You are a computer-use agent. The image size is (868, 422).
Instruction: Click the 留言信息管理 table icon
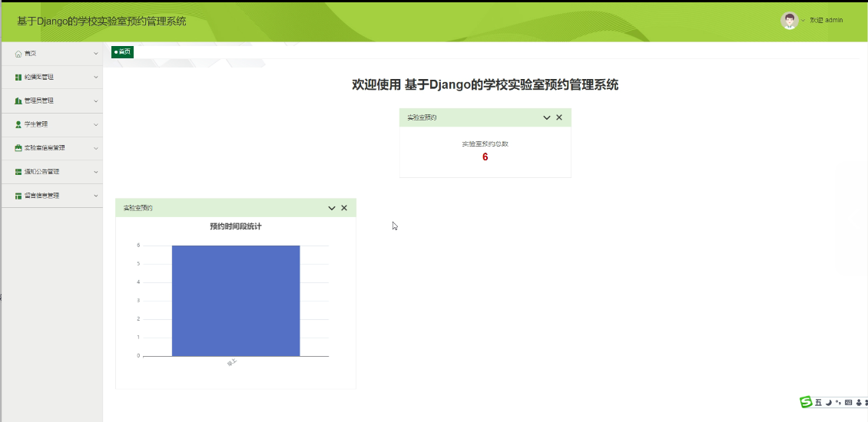coord(18,196)
